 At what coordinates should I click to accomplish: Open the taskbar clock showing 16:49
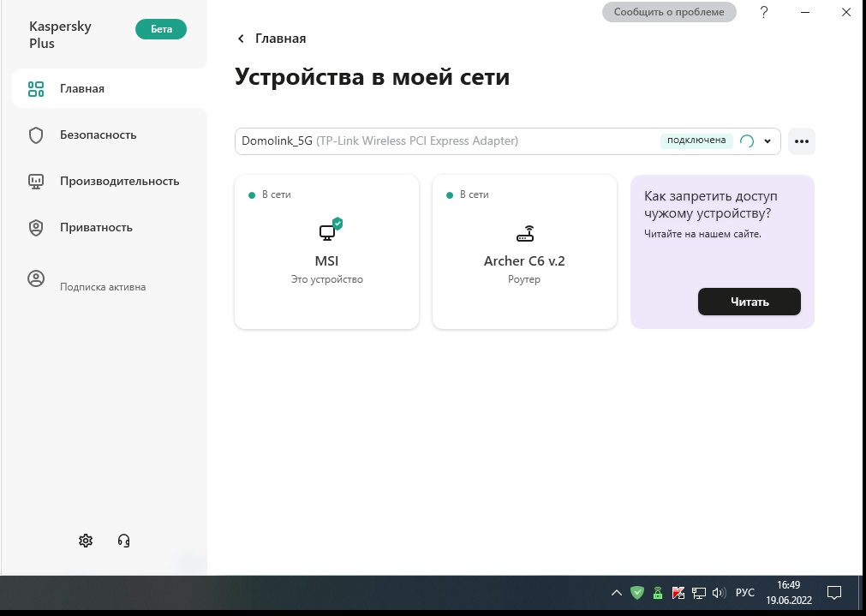[789, 593]
